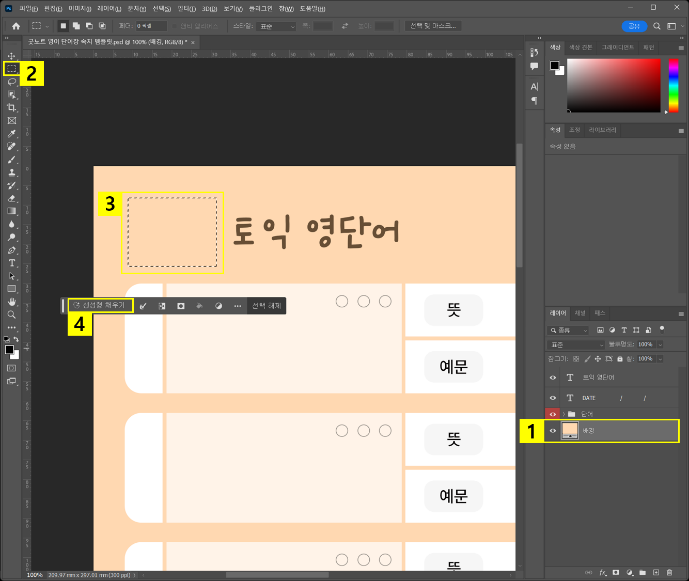This screenshot has width=689, height=581.
Task: Open the 편집 (Edit) menu
Action: click(53, 8)
